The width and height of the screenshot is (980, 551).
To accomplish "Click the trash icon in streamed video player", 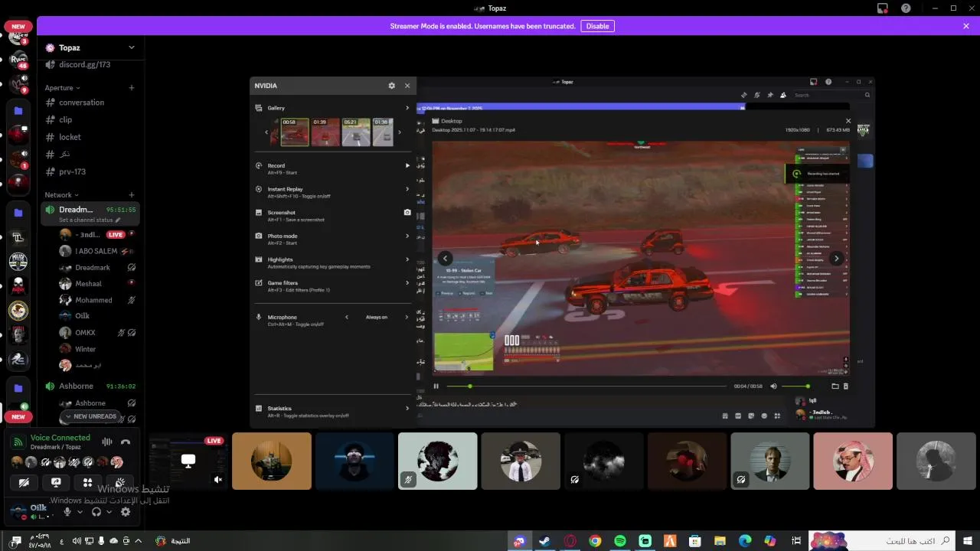I will (x=846, y=386).
